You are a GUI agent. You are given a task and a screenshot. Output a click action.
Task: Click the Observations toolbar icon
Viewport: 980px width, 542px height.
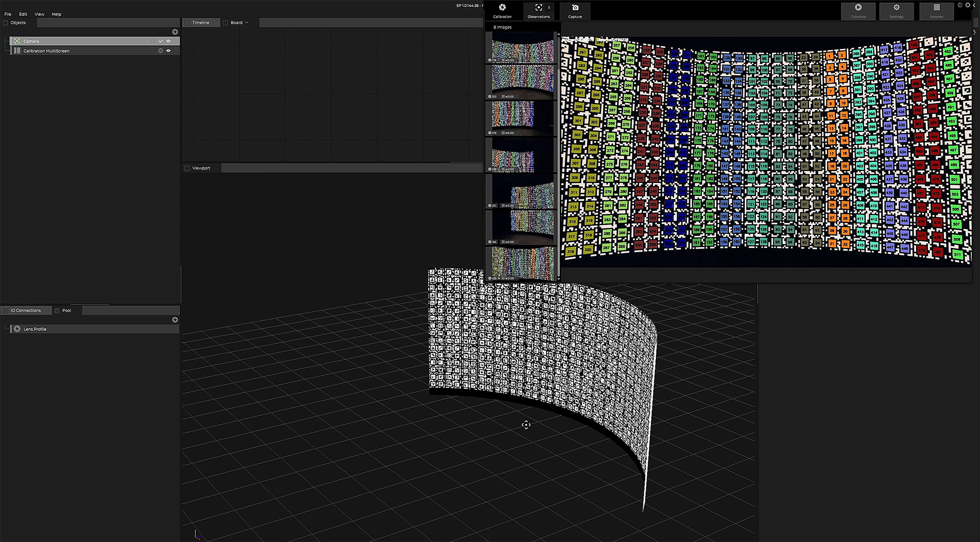point(538,8)
